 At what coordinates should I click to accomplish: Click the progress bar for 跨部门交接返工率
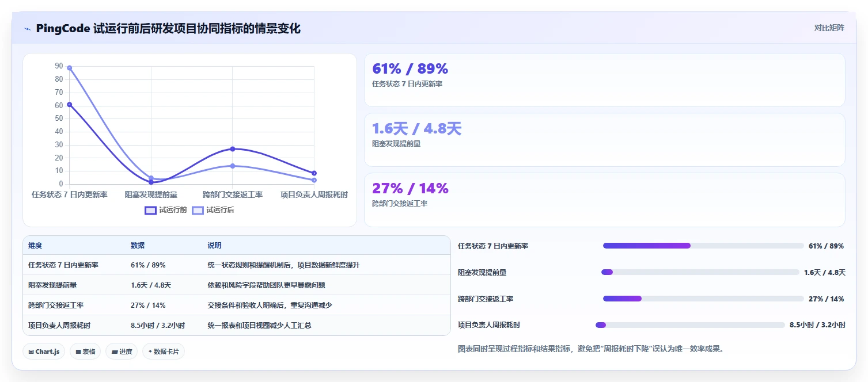point(703,299)
